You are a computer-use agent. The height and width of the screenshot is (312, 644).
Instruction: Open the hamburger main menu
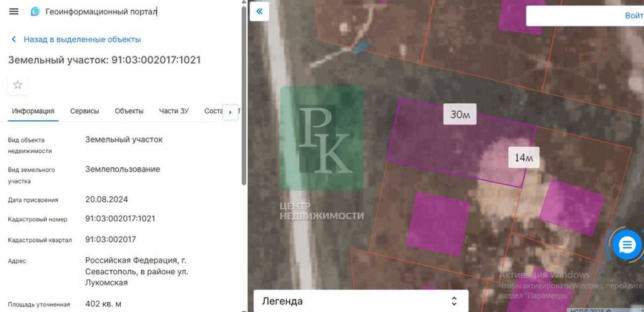tap(14, 11)
